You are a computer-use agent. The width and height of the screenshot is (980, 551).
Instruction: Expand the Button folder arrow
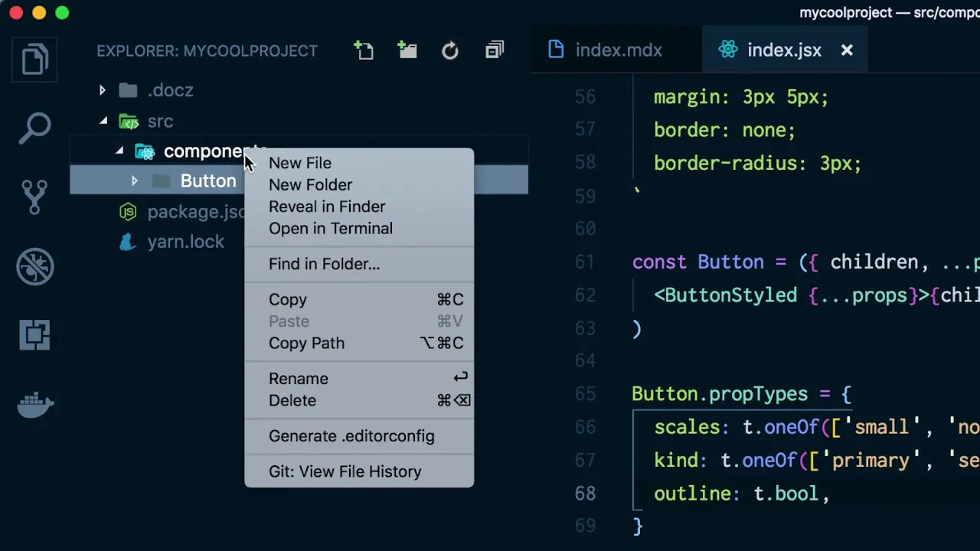click(134, 181)
